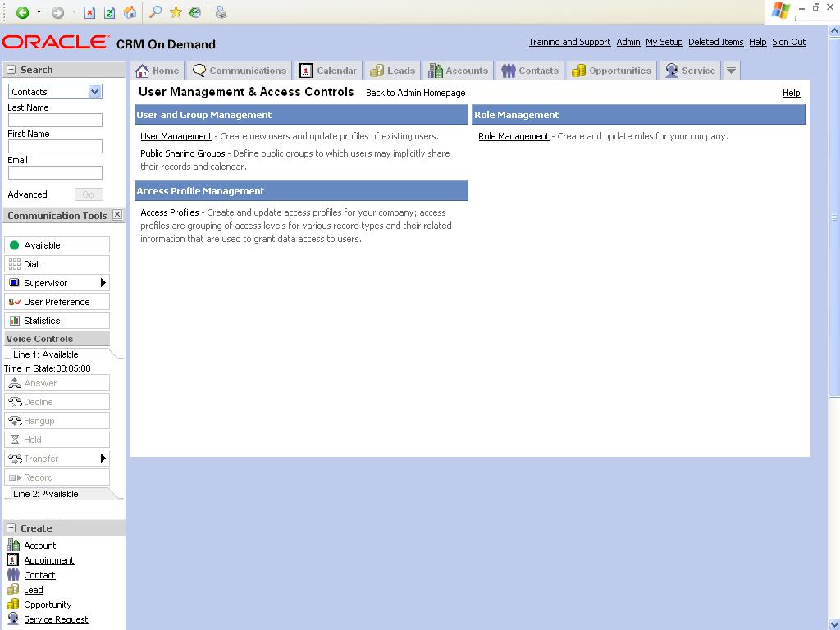Click the Lead icon in Create section
The width and height of the screenshot is (840, 630).
[x=13, y=589]
